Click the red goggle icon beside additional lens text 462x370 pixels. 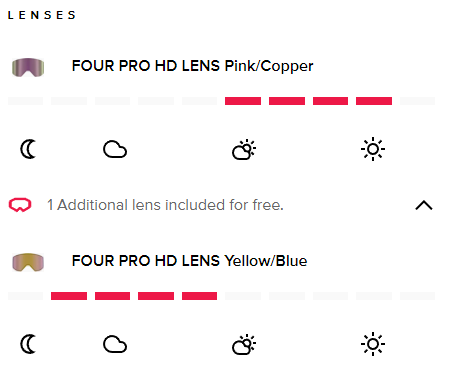coord(20,205)
